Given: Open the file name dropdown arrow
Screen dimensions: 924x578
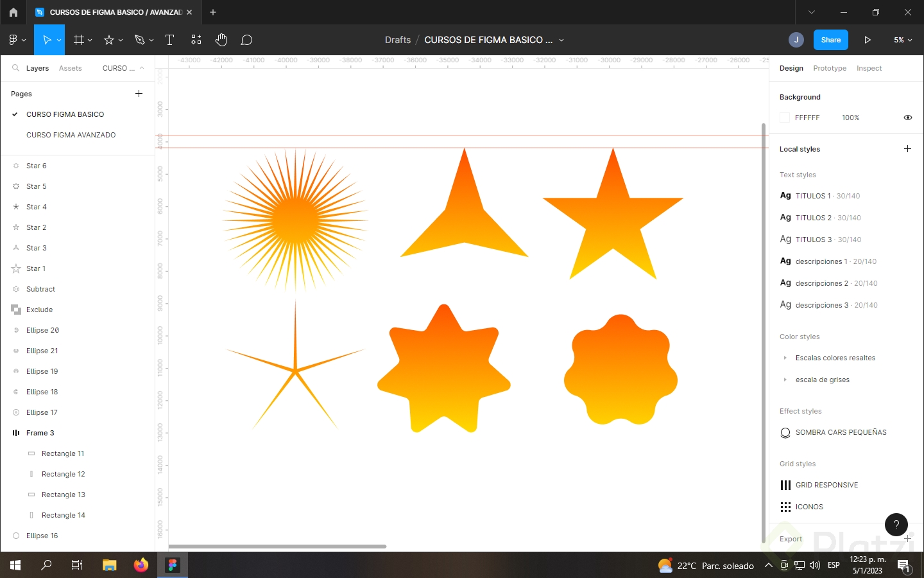Looking at the screenshot, I should (561, 40).
